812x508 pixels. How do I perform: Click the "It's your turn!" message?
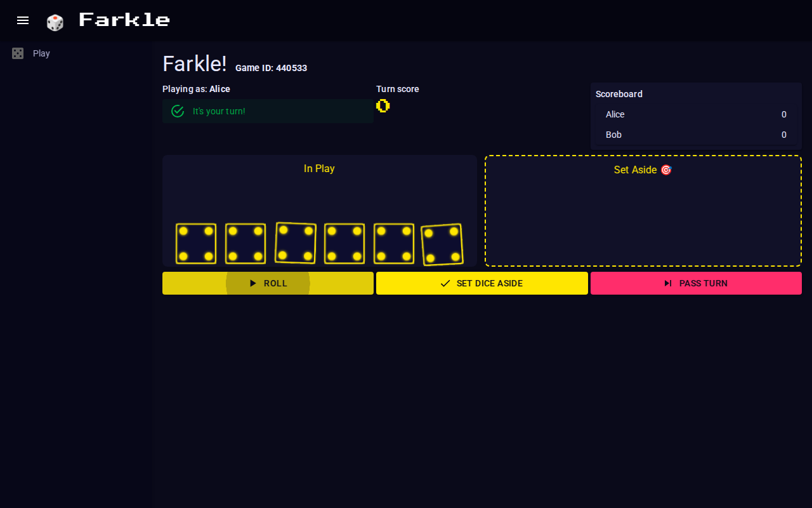click(219, 111)
